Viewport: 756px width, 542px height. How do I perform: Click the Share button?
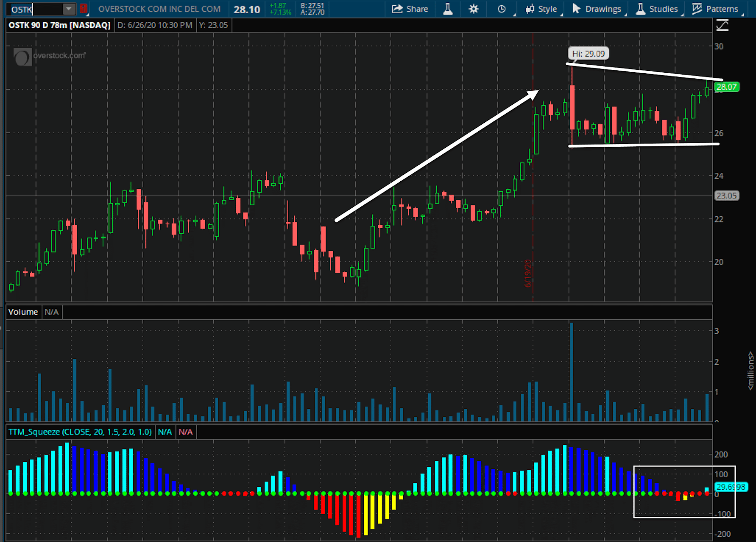[x=410, y=9]
